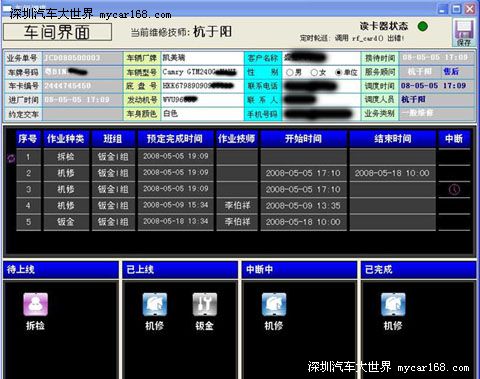Click the 车间界面 title button
Screen dimensions: 480x379
pos(57,32)
